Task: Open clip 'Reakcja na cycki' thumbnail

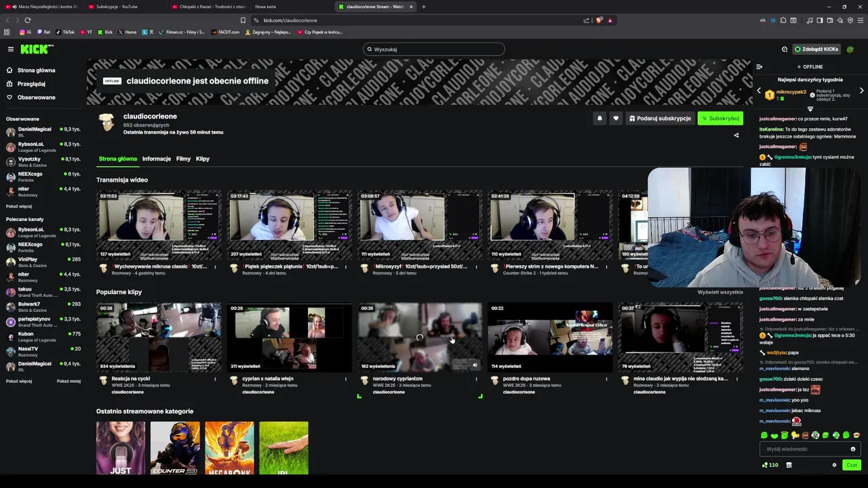Action: [159, 338]
